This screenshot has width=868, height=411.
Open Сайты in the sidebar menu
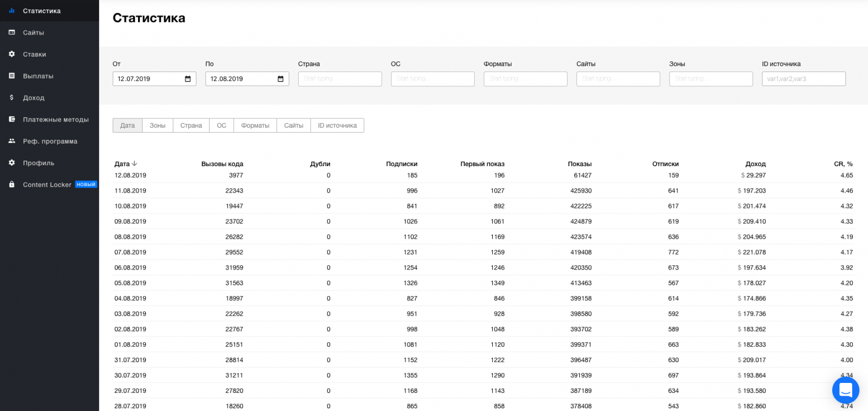34,32
